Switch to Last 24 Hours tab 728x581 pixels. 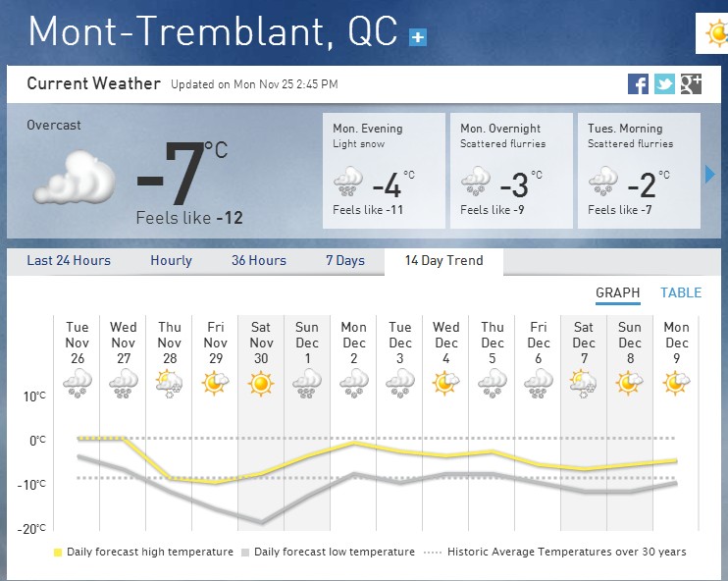(x=69, y=261)
